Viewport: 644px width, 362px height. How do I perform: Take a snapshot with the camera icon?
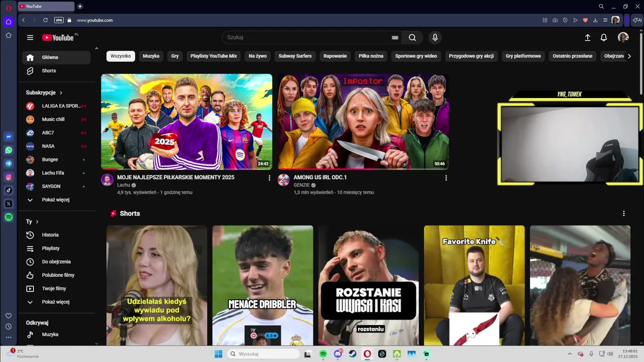point(555,20)
